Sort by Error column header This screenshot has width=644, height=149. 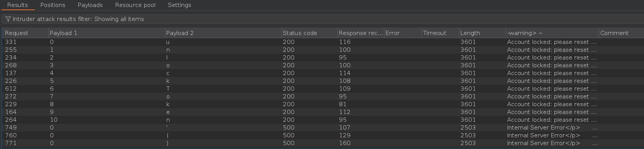click(x=403, y=33)
